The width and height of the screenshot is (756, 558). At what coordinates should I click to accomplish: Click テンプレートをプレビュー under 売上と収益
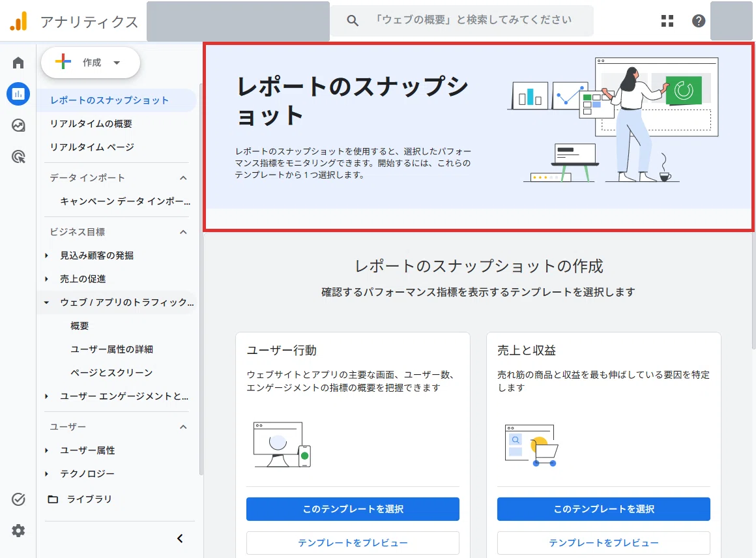tap(603, 543)
